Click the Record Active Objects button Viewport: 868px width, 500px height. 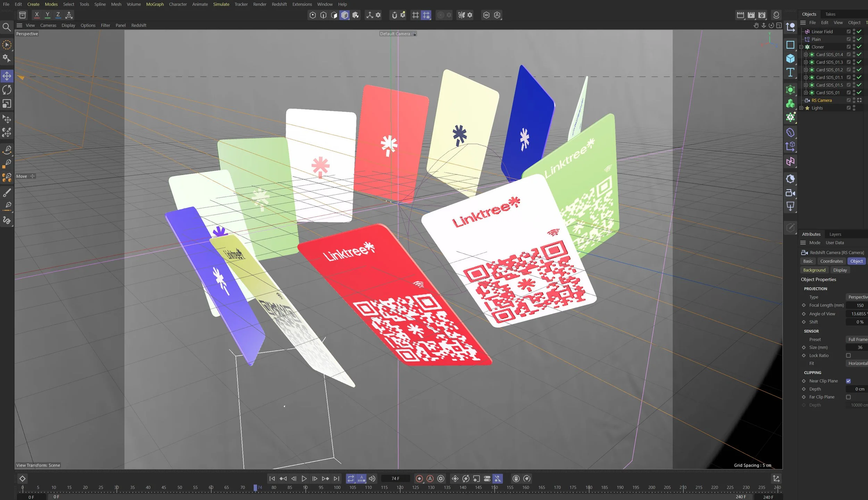[x=419, y=478]
